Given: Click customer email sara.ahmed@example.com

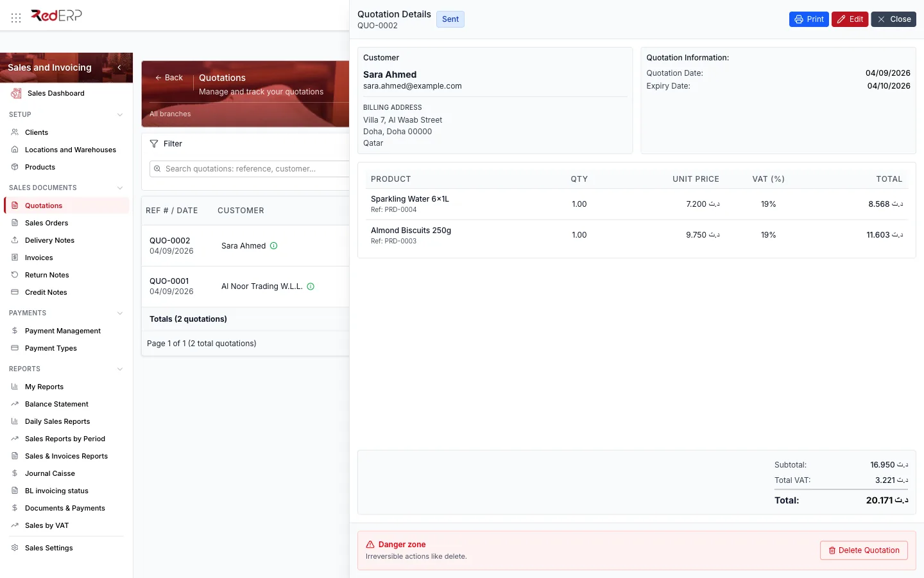Looking at the screenshot, I should coord(413,86).
